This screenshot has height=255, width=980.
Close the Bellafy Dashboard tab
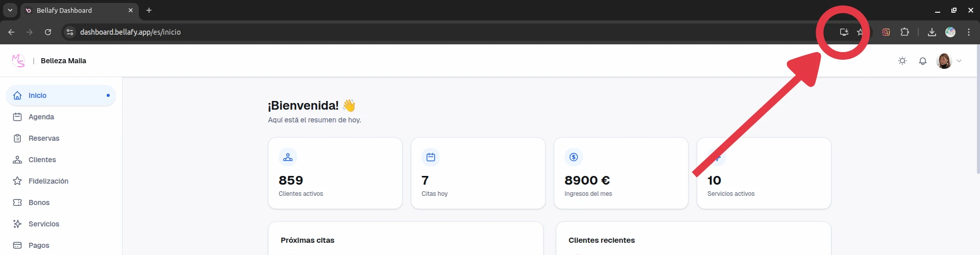point(131,10)
